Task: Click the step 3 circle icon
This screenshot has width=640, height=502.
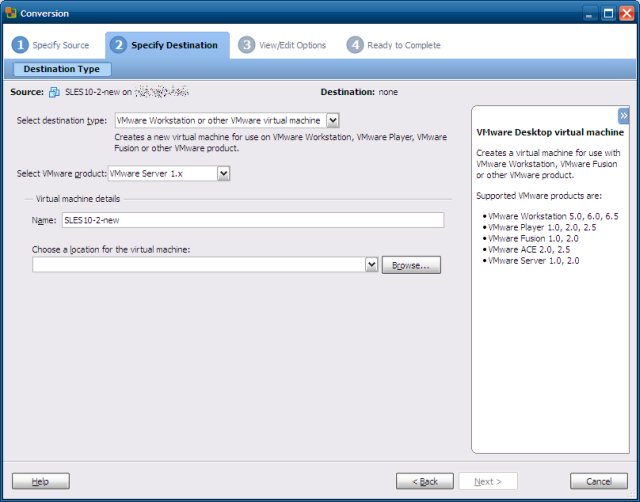Action: (x=247, y=45)
